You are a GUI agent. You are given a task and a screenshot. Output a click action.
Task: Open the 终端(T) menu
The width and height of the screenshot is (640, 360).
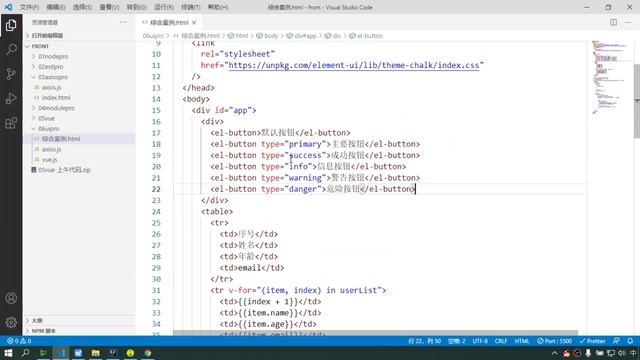click(191, 7)
